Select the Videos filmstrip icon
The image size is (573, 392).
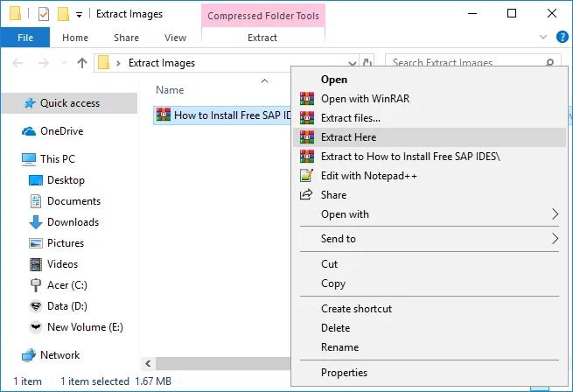coord(36,264)
